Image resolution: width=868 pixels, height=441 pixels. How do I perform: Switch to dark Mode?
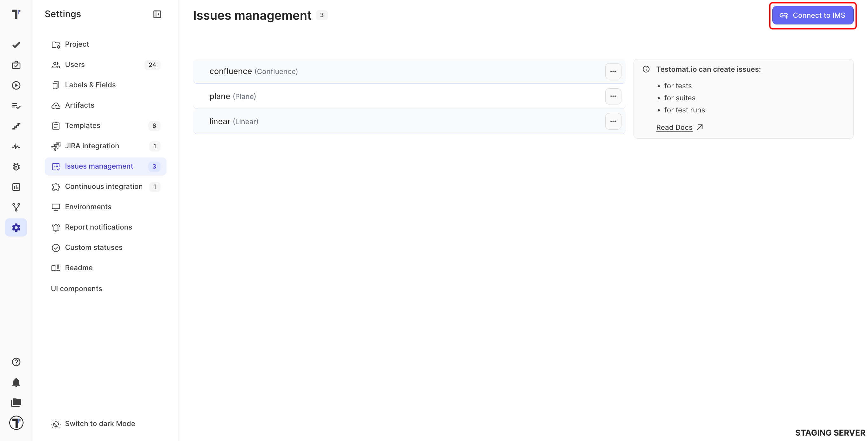(93, 424)
